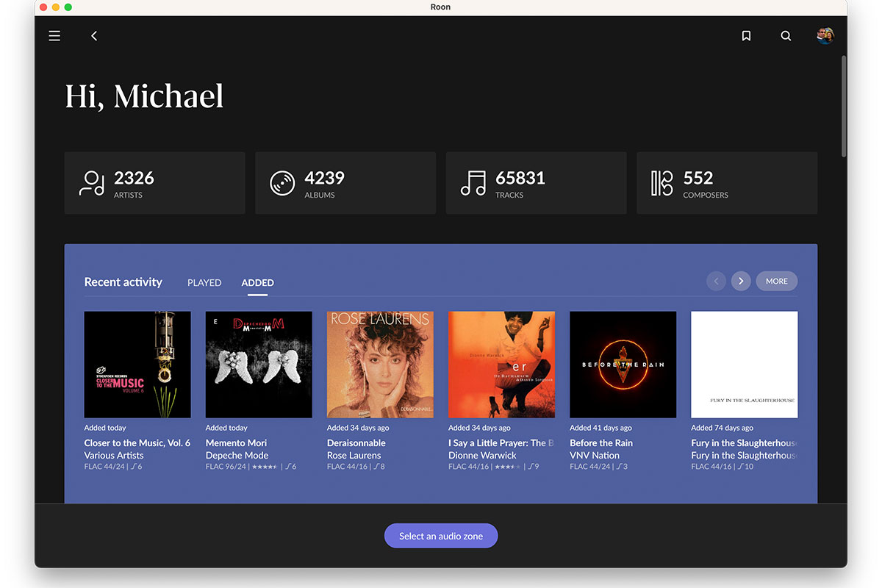Click the vinyl disc icon in the Albums card
Screen dimensions: 882x588
pyautogui.click(x=282, y=183)
